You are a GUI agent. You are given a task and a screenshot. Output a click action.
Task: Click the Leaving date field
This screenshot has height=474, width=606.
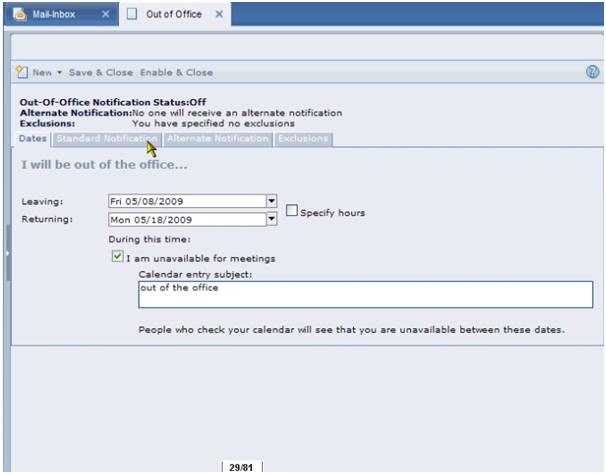click(187, 201)
